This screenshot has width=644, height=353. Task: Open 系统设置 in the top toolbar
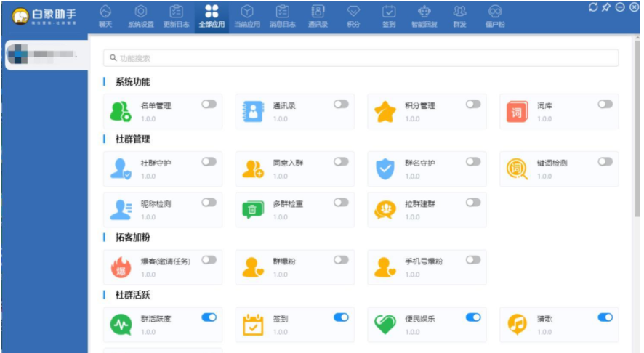[x=141, y=15]
